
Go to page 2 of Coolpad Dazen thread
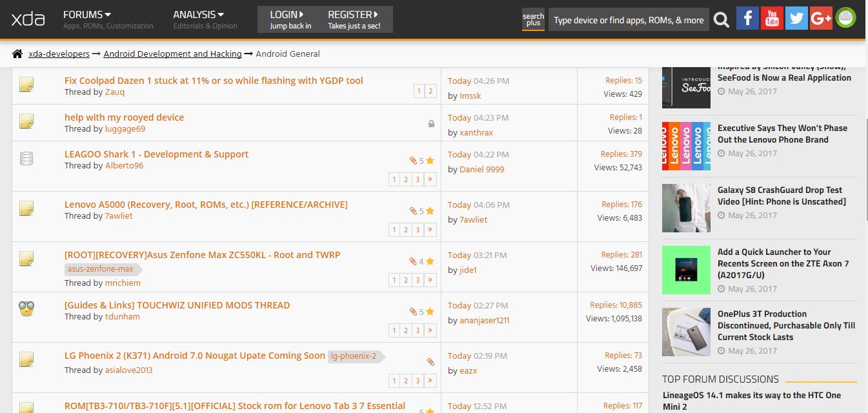point(430,92)
